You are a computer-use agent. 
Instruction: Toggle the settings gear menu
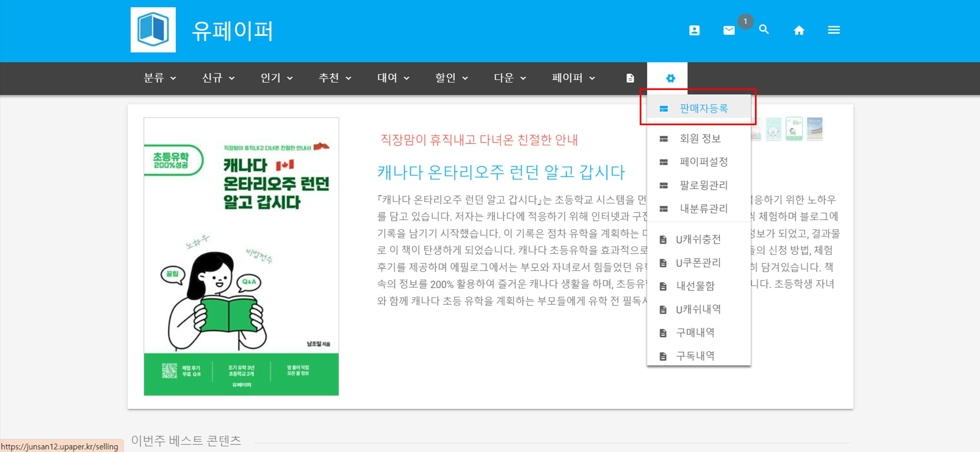click(x=670, y=78)
